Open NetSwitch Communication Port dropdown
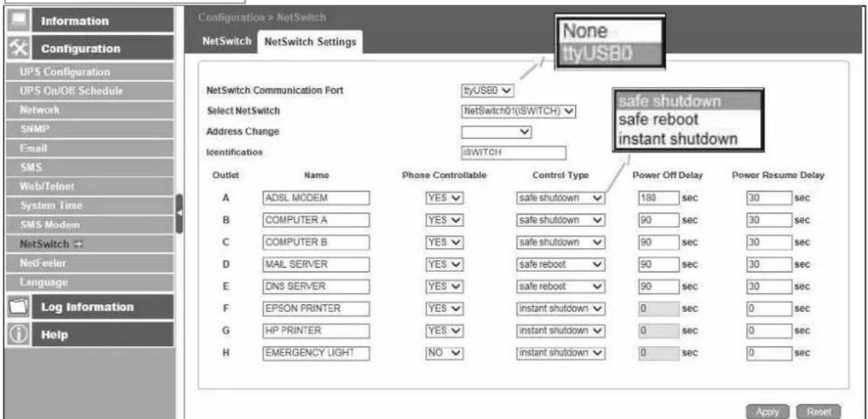868x419 pixels. 488,90
